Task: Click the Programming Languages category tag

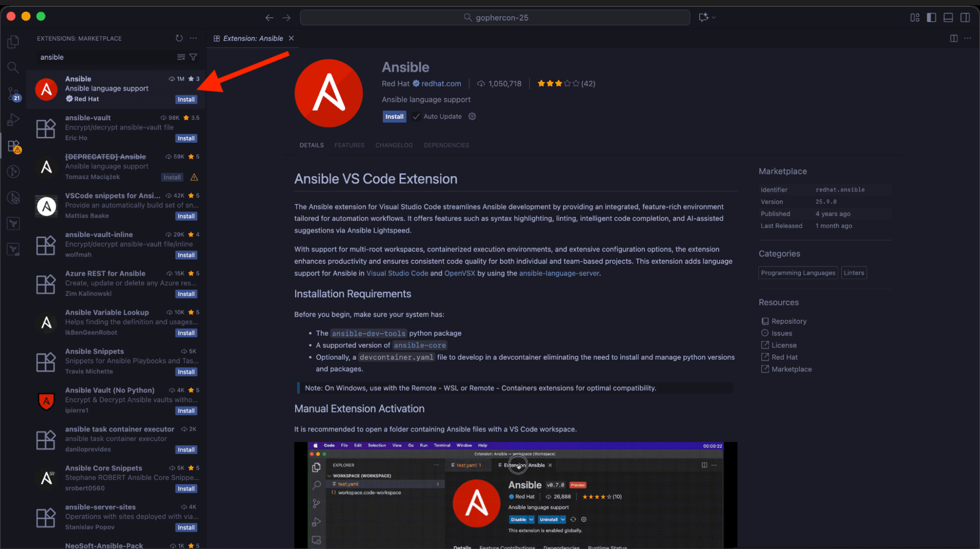Action: [x=798, y=273]
